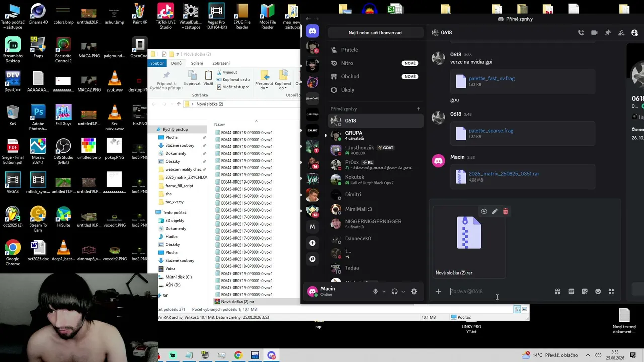Open the apps launcher in message bar
Viewport: 644px width, 362px height.
click(612, 291)
